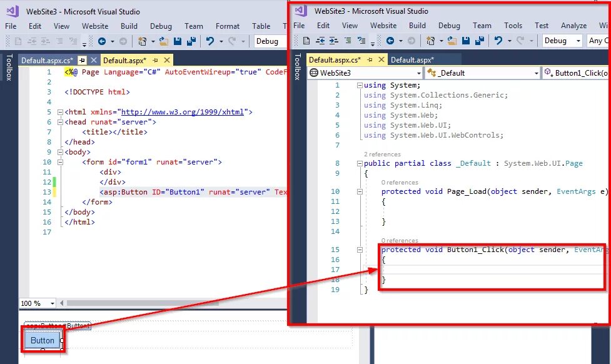Collapse the Page_Load method on line 10
The height and width of the screenshot is (364, 611).
click(360, 192)
